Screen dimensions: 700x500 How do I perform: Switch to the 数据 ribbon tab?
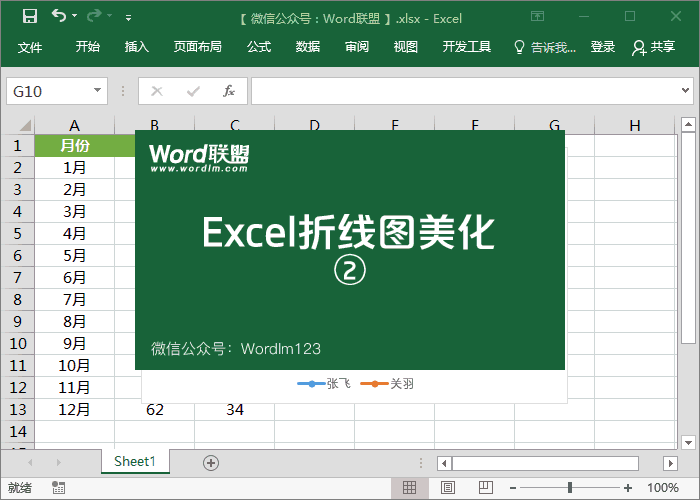click(308, 46)
